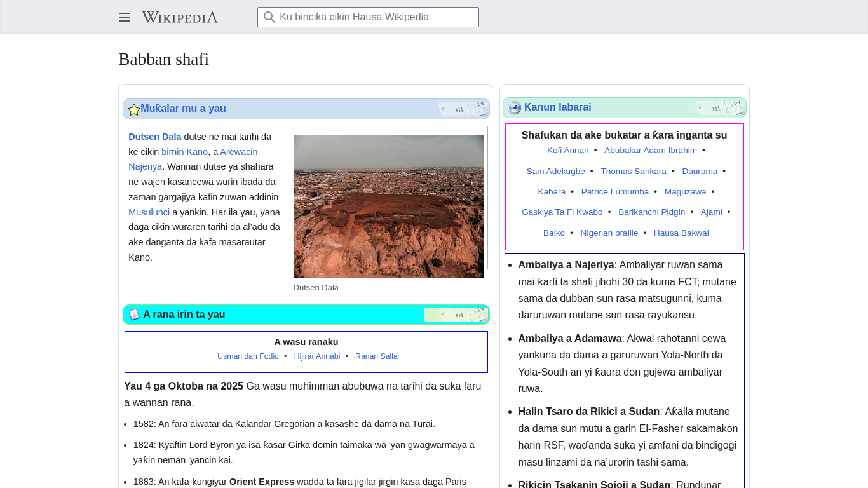Follow the birnin Kano link

[184, 152]
